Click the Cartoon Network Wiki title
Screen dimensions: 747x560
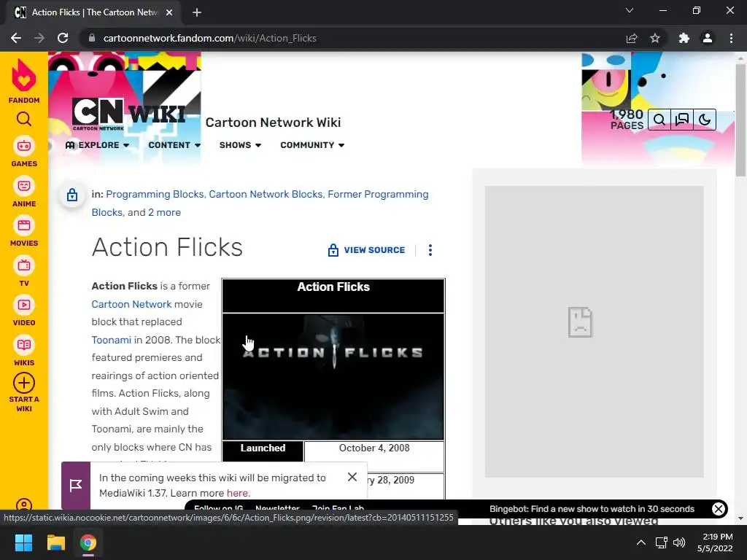click(273, 122)
